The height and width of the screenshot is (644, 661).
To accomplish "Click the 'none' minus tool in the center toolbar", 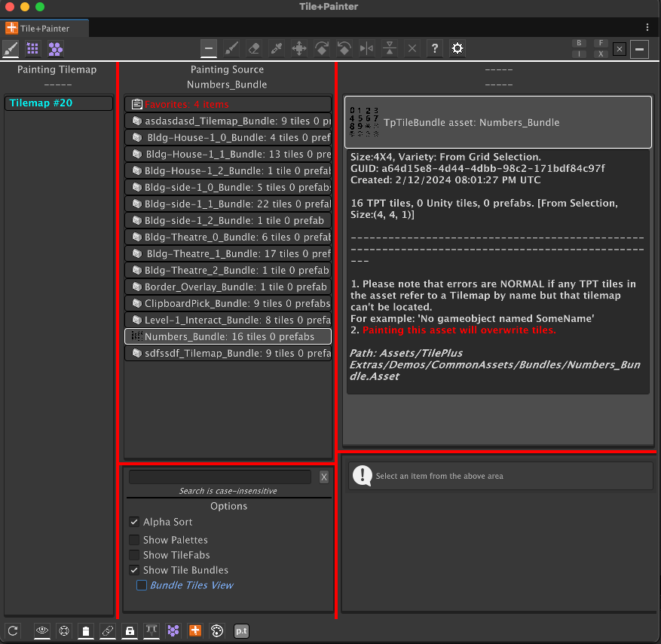I will [209, 48].
